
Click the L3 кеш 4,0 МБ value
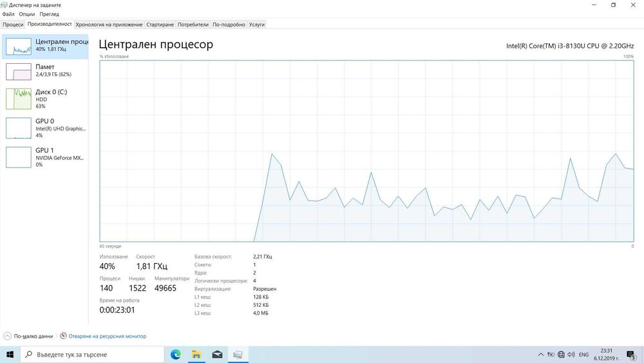260,313
